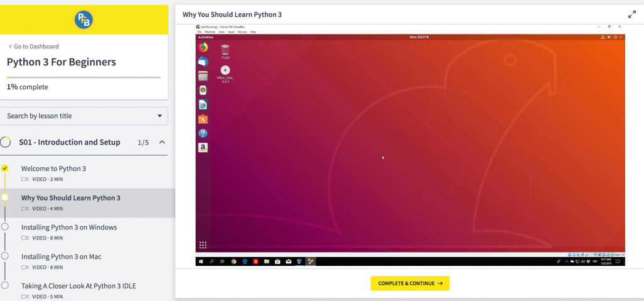Image resolution: width=644 pixels, height=301 pixels.
Task: Click File Explorer in the Windows taskbar
Action: 267,261
